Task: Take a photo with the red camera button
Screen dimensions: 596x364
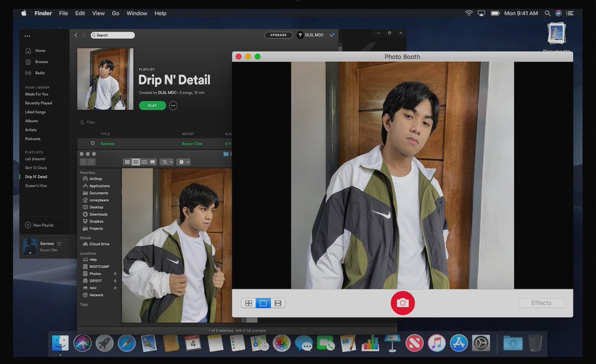Action: tap(402, 303)
